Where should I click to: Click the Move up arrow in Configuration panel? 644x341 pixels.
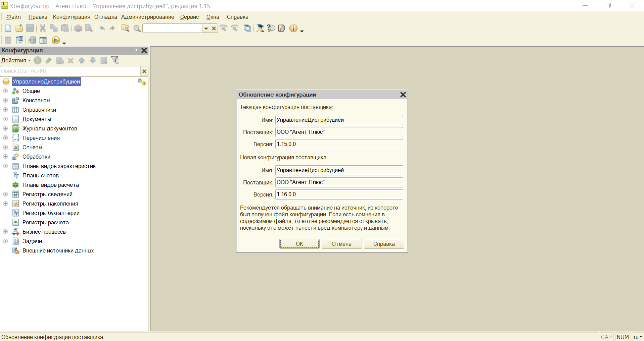tap(82, 60)
